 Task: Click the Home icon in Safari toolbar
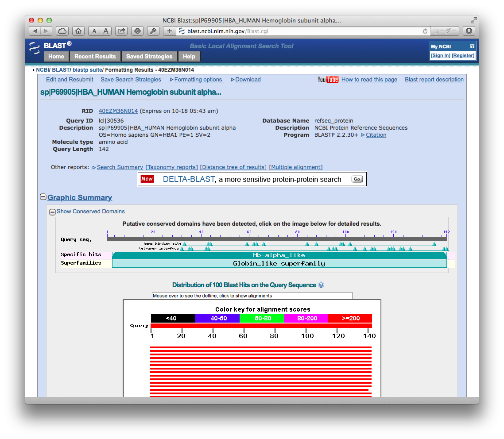click(x=78, y=31)
